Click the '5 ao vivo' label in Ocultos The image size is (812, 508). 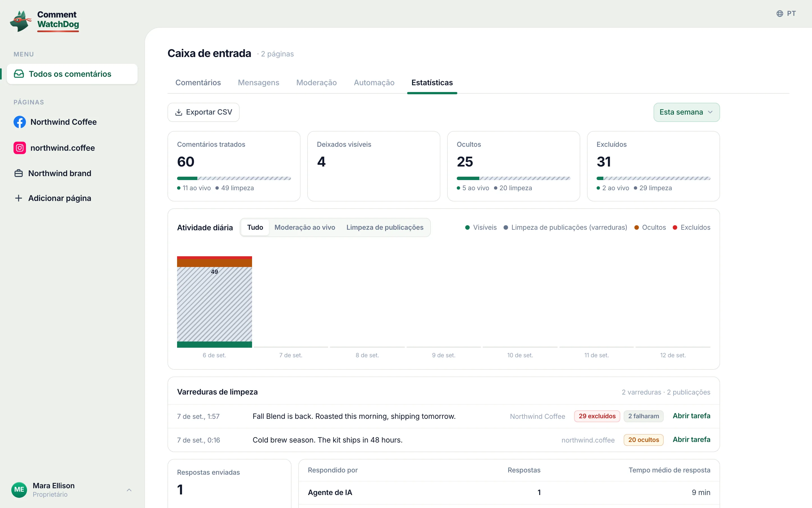(x=476, y=188)
